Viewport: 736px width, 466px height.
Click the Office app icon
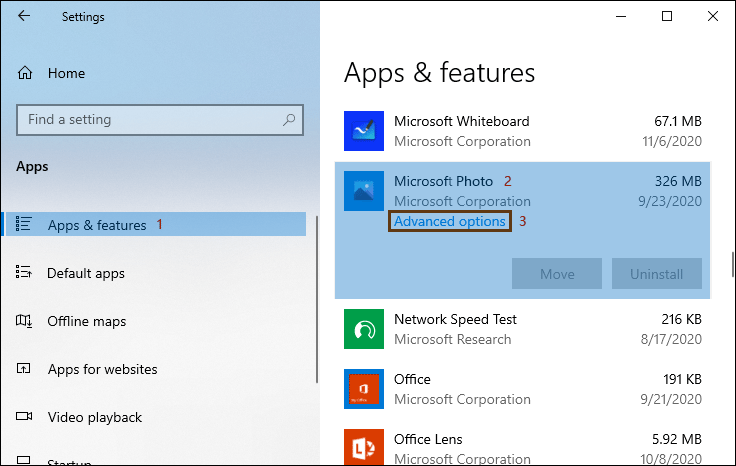coord(364,389)
